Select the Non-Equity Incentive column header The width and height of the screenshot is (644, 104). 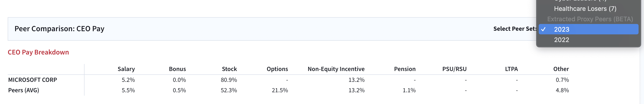pos(336,69)
